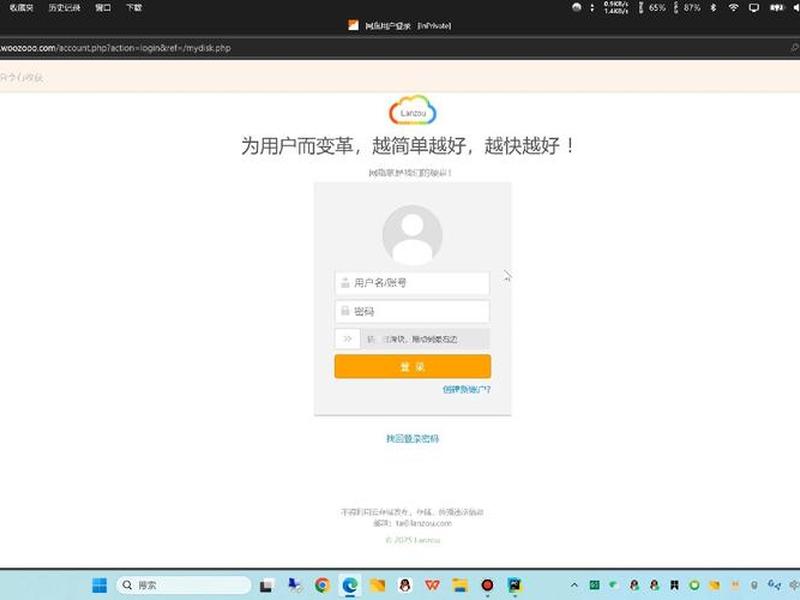
Task: Open the 历史记录 menu
Action: point(64,8)
